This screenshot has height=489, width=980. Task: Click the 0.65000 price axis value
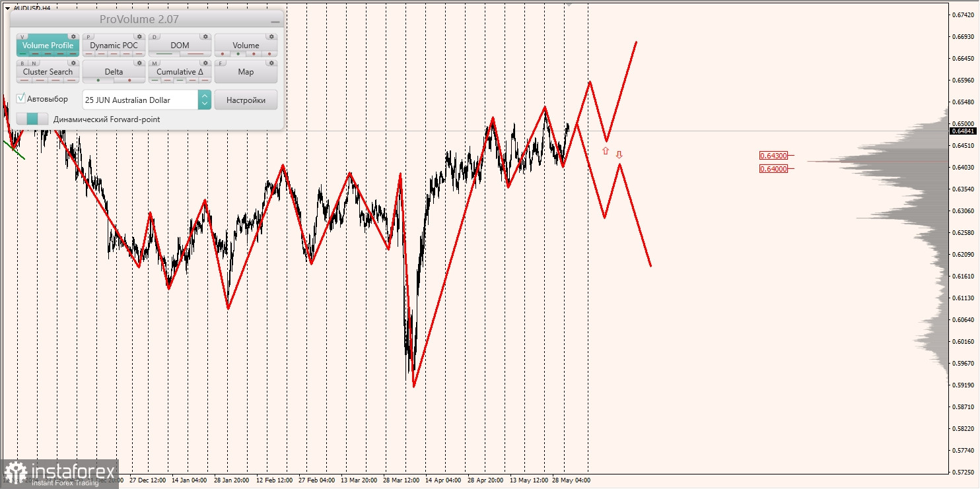[x=963, y=123]
